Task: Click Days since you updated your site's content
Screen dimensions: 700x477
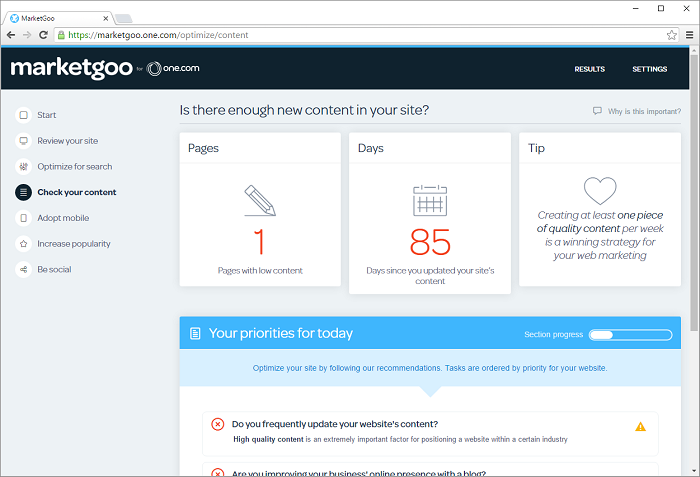Action: (x=430, y=276)
